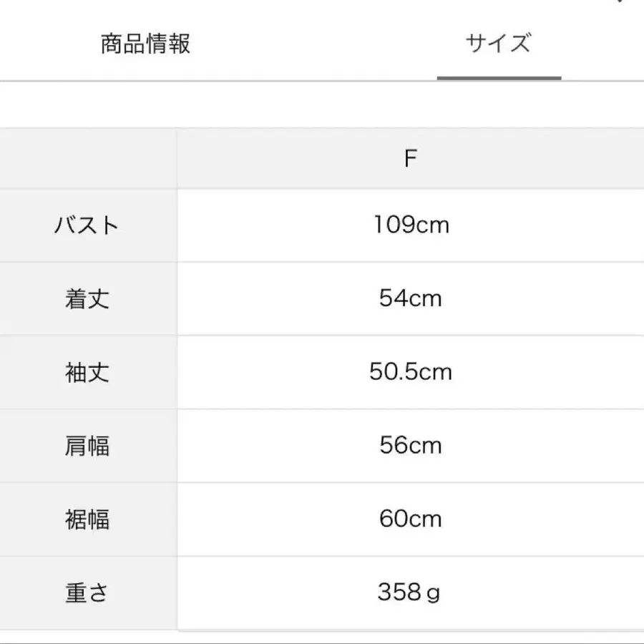Click the 50.5cm sleeve measurement value
The image size is (644, 644).
[x=410, y=372]
